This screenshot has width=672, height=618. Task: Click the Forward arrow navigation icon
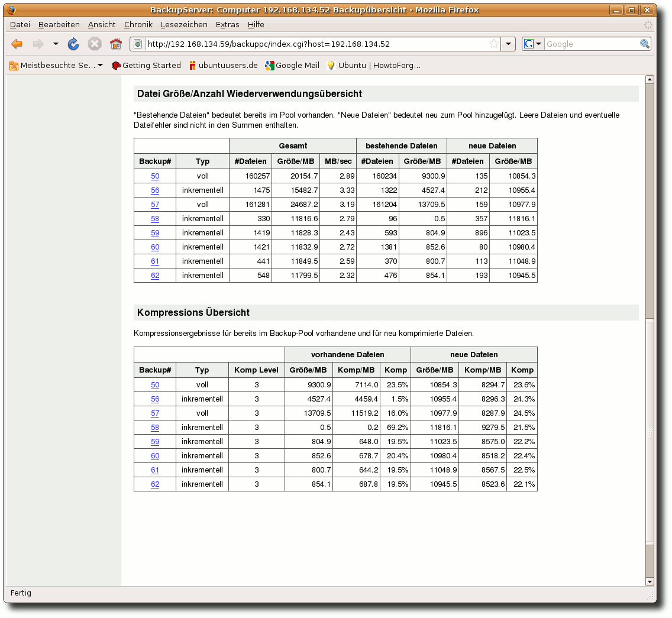38,44
